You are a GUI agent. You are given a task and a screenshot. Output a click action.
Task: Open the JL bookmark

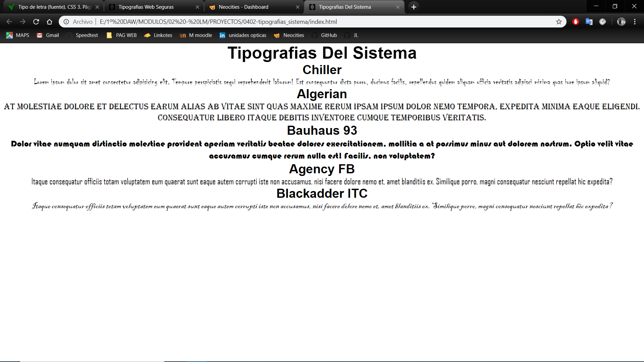coord(352,35)
